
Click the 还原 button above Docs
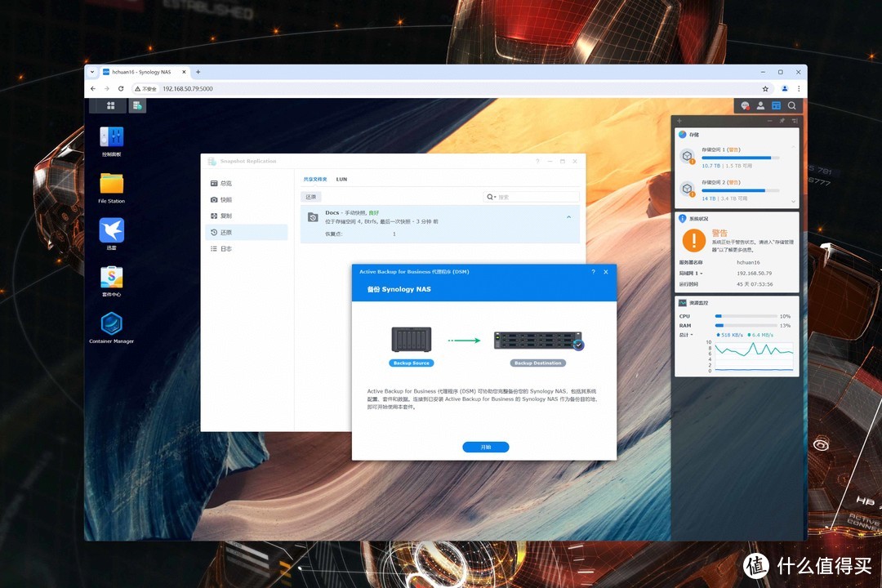[x=311, y=197]
